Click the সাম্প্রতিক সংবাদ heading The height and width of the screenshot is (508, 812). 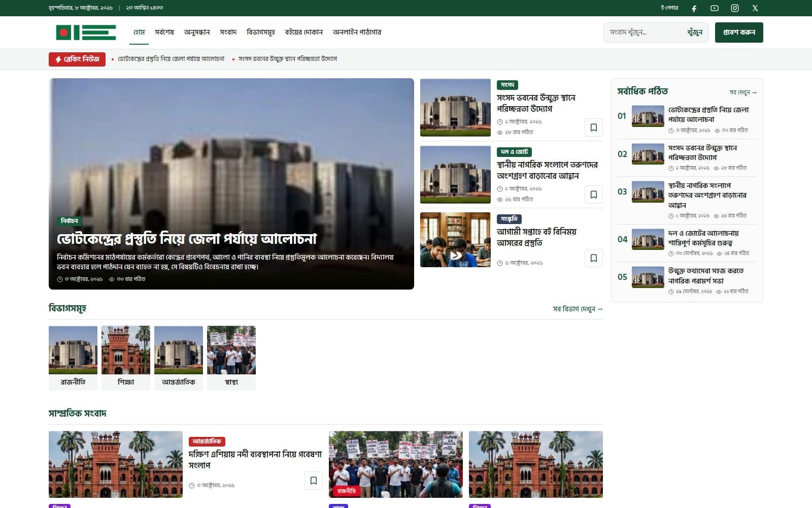click(78, 414)
